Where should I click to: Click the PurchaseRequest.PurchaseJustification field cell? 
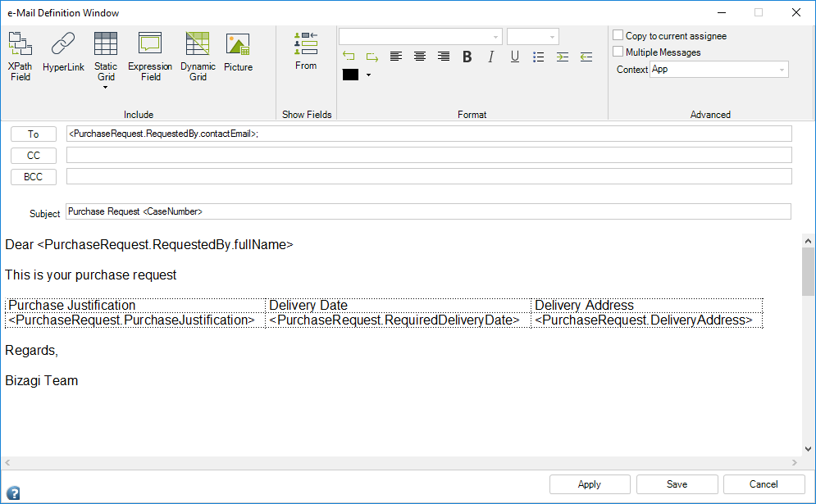(x=135, y=320)
